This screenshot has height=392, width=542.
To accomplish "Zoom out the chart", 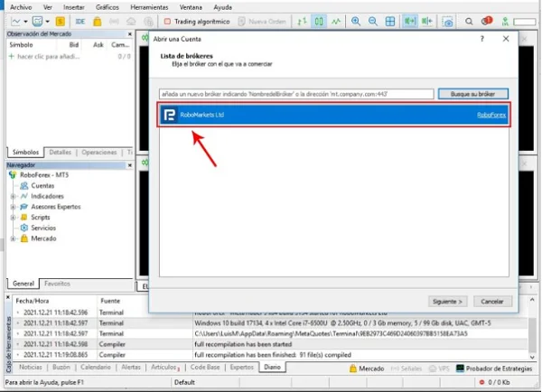I will 372,22.
